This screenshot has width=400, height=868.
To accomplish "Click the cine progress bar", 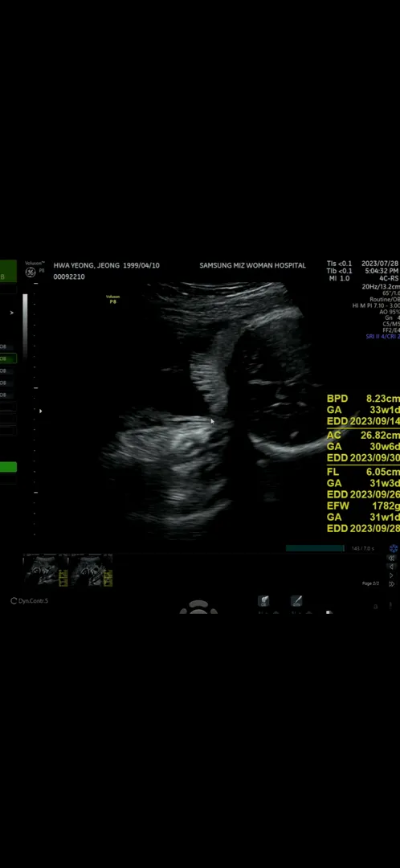I will click(315, 548).
